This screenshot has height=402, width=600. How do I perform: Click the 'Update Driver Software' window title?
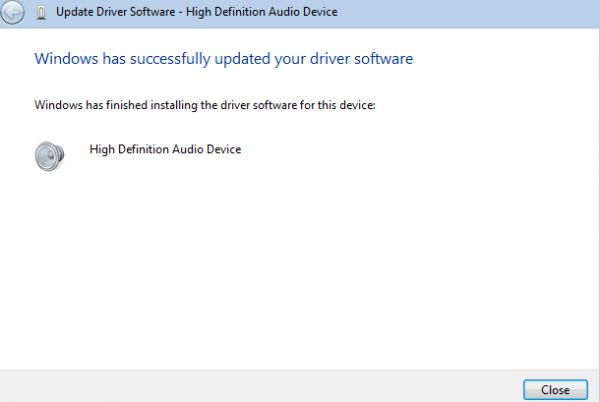click(x=197, y=12)
